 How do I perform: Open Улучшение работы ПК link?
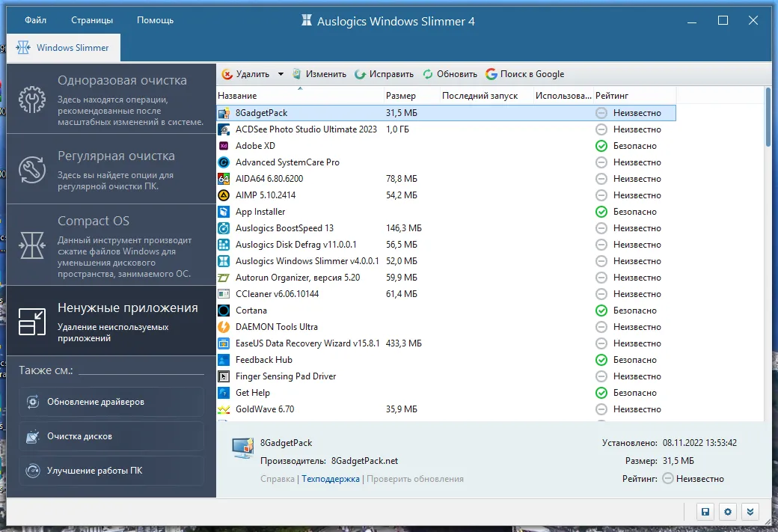click(111, 471)
